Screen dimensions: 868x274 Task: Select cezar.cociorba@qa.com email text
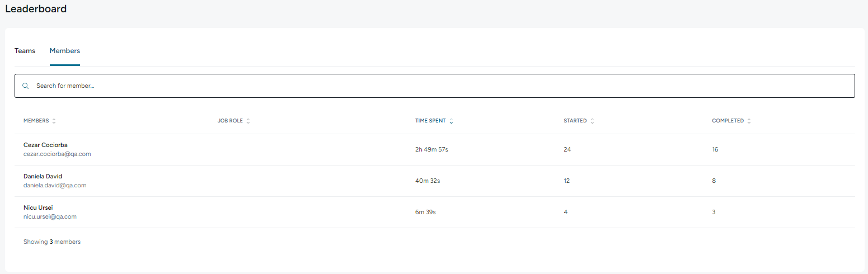point(57,154)
